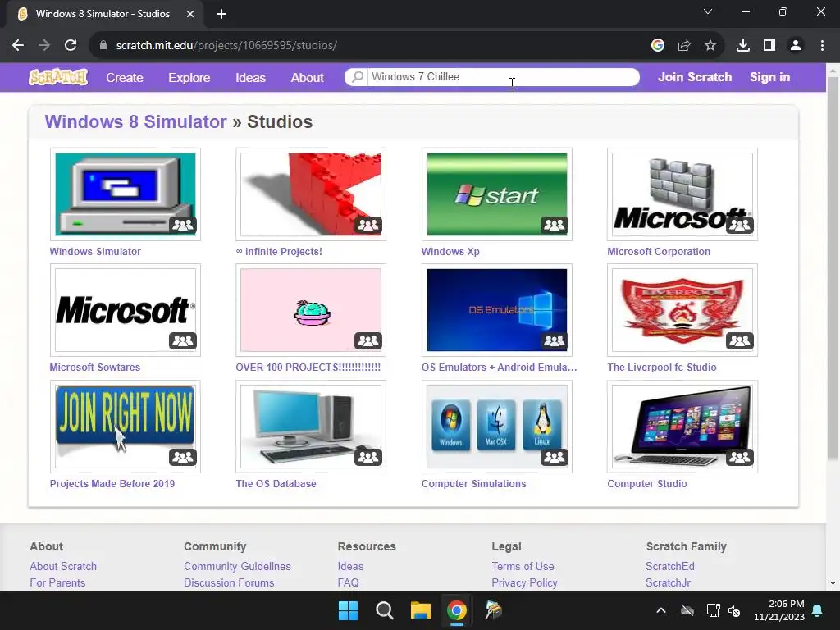Image resolution: width=840 pixels, height=630 pixels.
Task: Open the Create menu item
Action: [125, 78]
